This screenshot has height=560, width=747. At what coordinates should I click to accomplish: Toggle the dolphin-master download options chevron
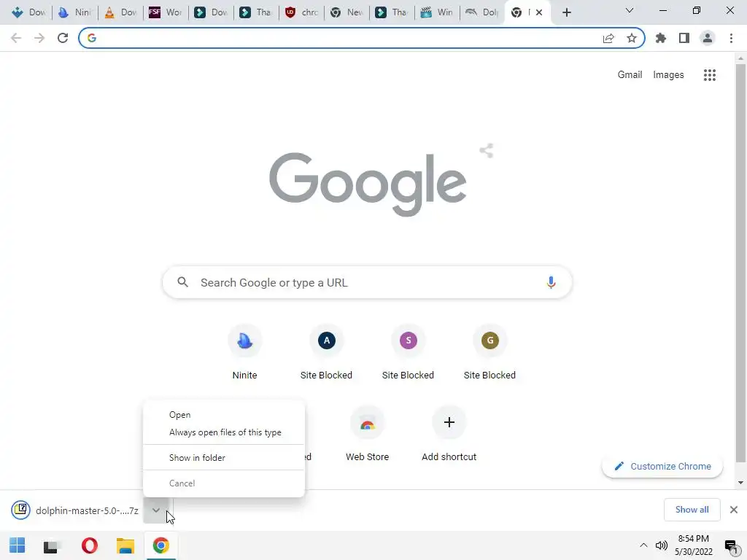(156, 510)
